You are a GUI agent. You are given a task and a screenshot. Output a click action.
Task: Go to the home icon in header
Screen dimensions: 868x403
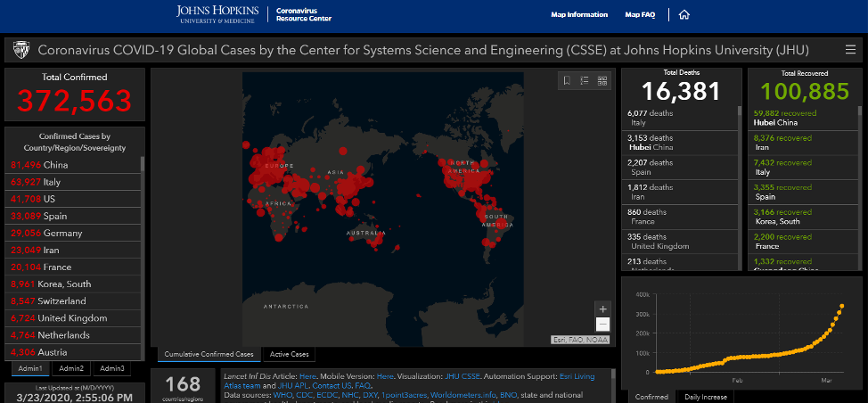[684, 15]
